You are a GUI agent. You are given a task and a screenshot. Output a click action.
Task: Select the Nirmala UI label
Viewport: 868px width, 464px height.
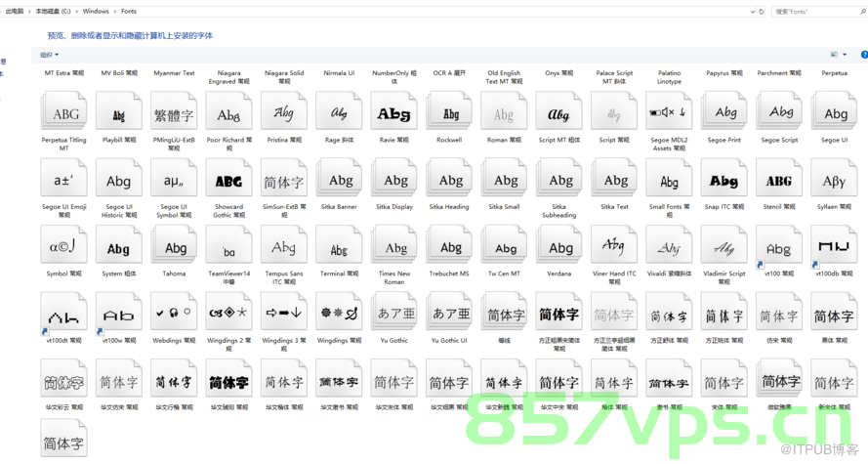[339, 73]
